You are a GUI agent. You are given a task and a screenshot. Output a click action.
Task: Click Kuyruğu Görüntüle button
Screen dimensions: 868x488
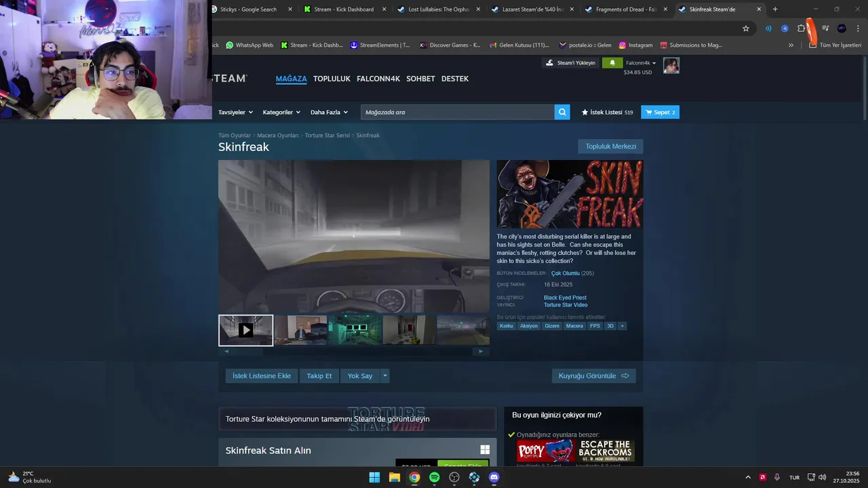pyautogui.click(x=594, y=375)
